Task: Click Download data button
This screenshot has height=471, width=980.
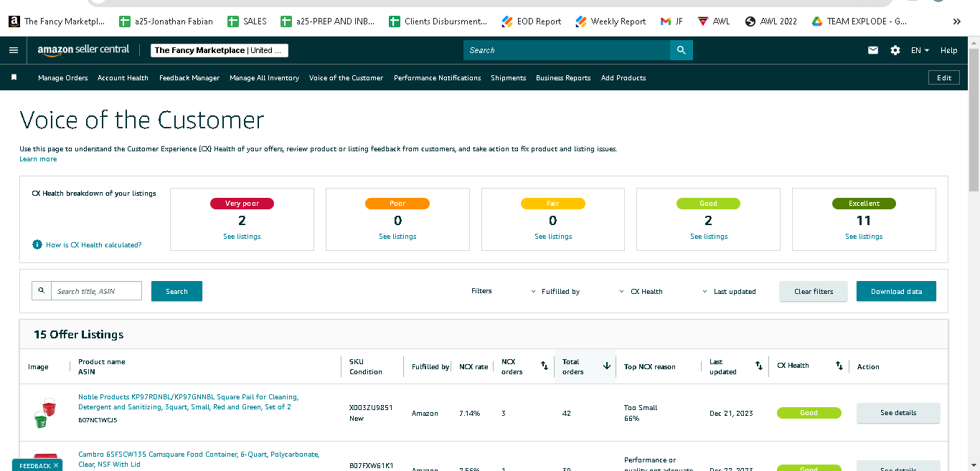Action: tap(896, 291)
